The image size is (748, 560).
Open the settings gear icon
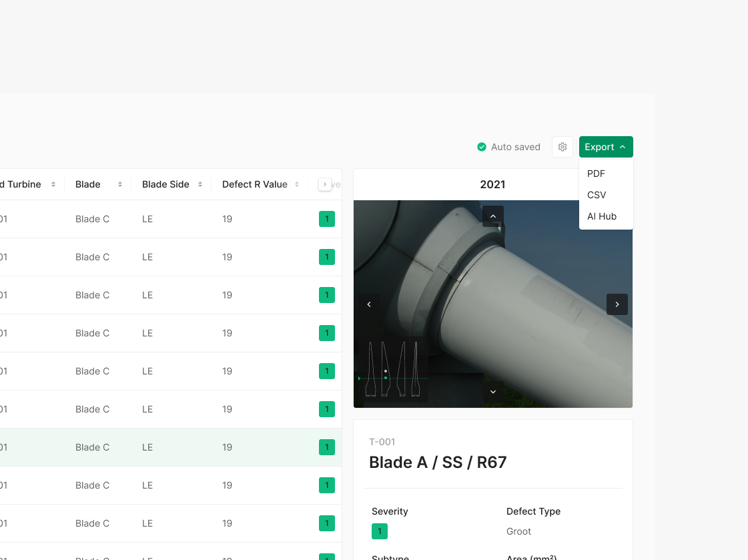563,147
